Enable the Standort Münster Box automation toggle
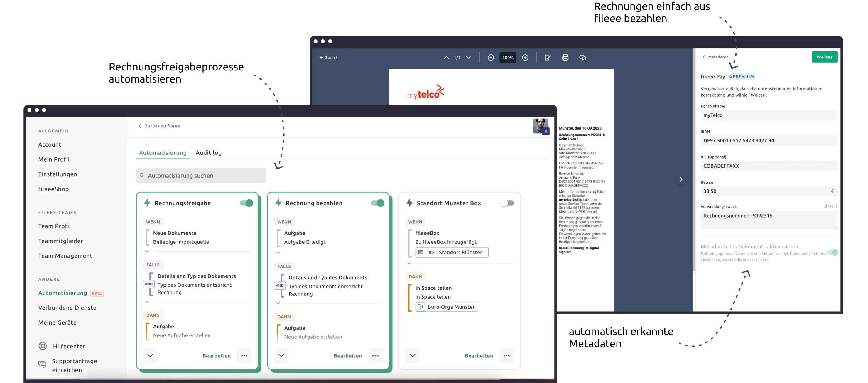Viewport: 868px width, 383px height. click(507, 203)
